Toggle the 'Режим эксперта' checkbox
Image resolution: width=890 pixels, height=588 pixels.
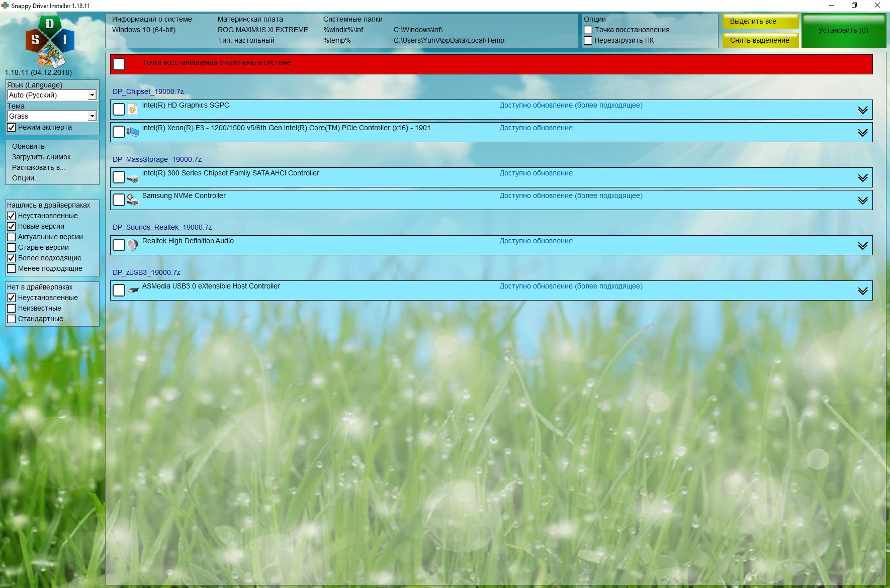(12, 128)
